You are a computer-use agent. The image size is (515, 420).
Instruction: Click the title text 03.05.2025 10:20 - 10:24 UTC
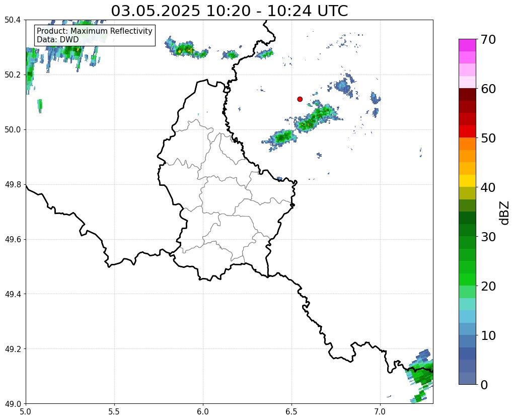[x=229, y=11]
